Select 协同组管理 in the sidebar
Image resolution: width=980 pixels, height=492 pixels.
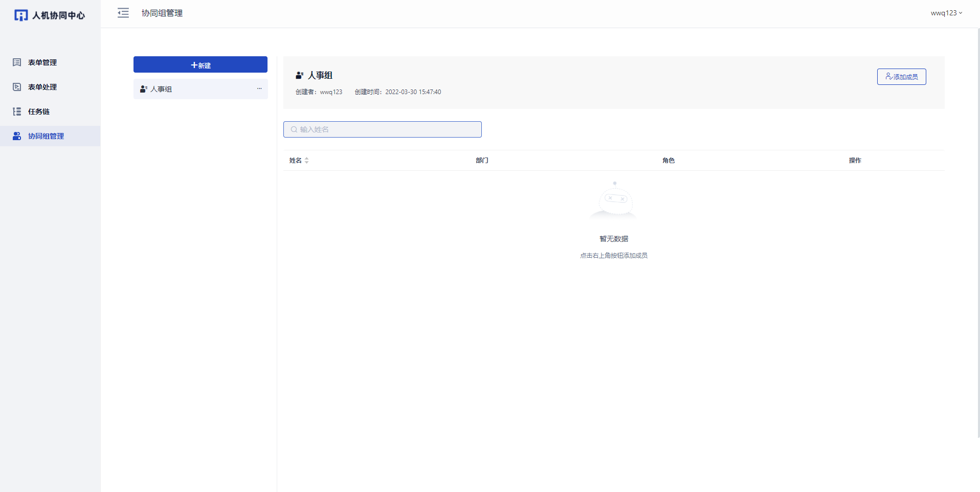click(x=50, y=136)
